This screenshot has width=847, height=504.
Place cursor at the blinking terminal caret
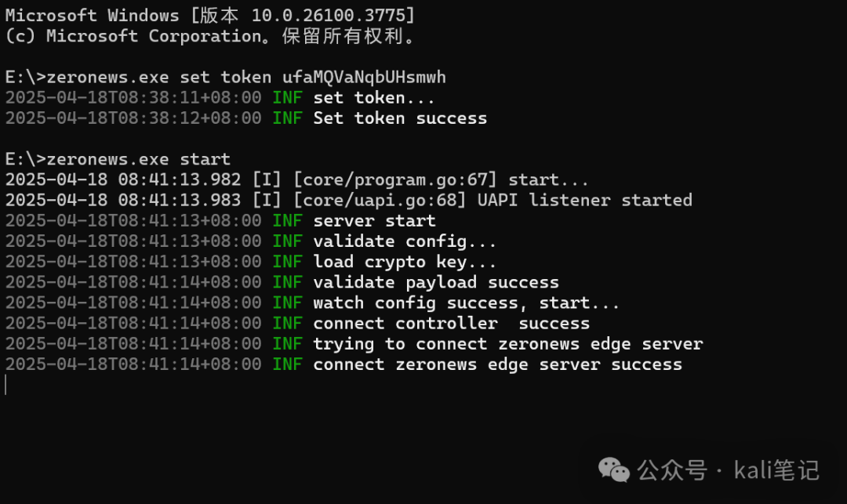(5, 385)
